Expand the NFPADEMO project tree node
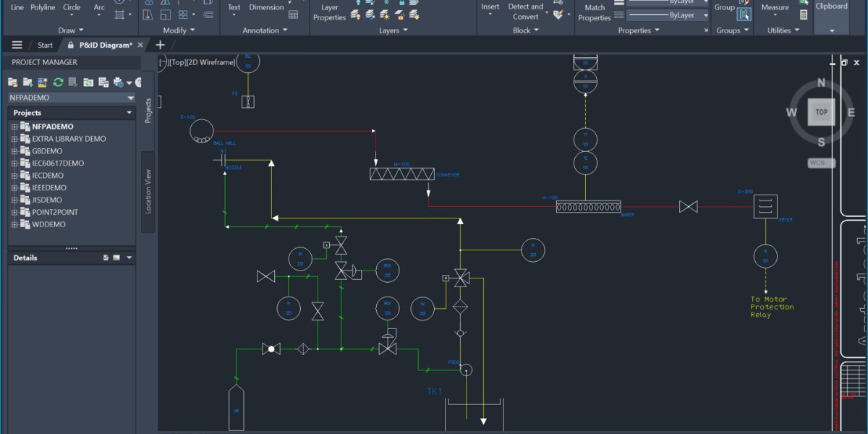Screen dimensions: 868x434 14,127
